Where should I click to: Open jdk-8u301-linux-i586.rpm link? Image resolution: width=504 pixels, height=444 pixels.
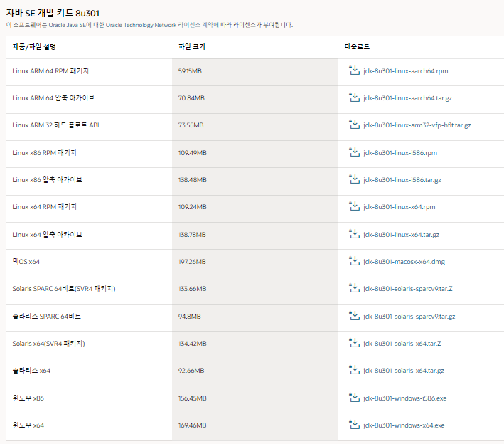(400, 153)
